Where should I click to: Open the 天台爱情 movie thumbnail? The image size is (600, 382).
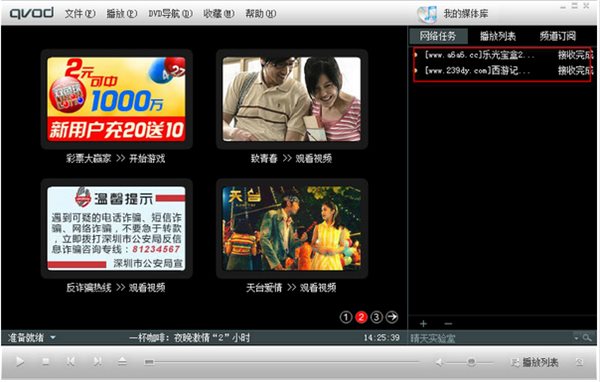(x=292, y=229)
